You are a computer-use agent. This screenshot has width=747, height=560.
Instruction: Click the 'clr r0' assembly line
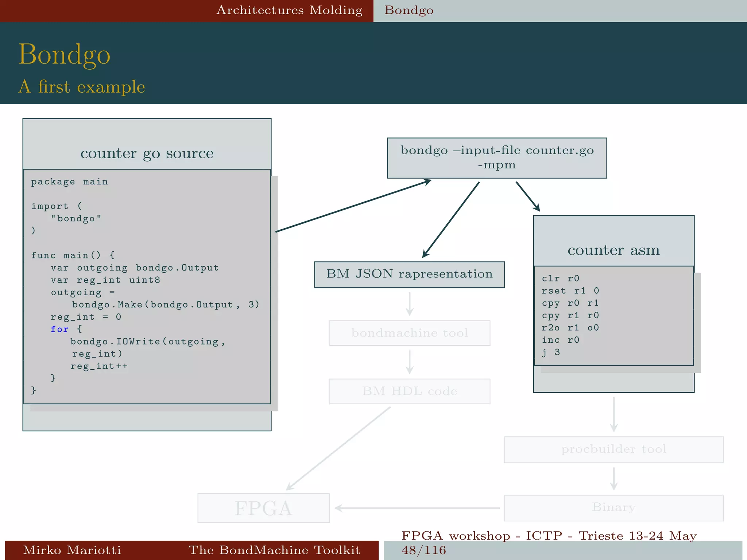click(560, 279)
